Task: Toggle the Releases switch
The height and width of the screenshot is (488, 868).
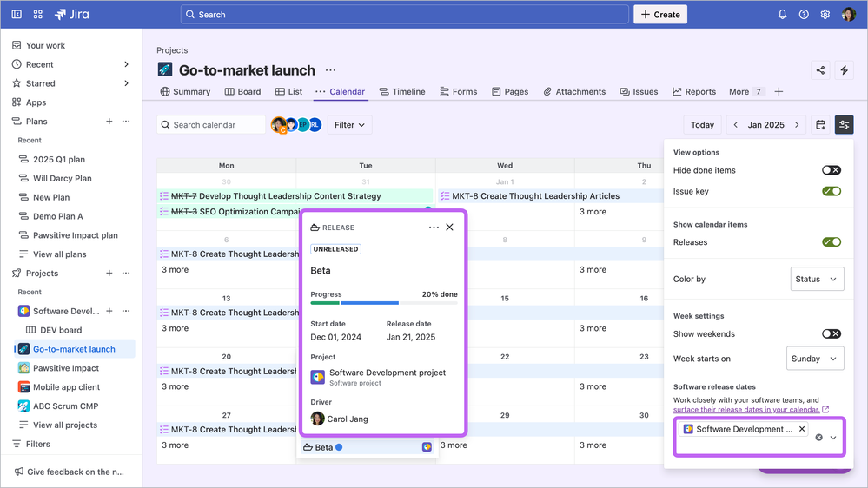Action: (x=831, y=241)
